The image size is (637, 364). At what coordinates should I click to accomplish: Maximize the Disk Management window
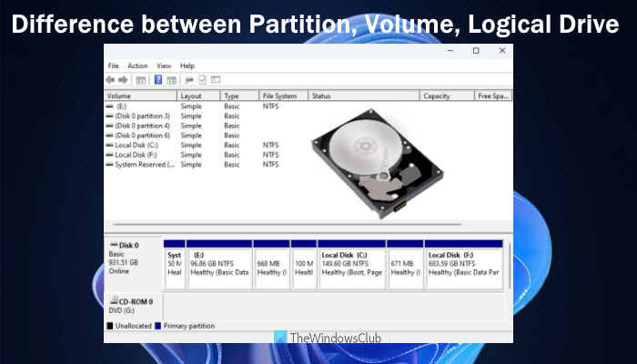pyautogui.click(x=476, y=51)
